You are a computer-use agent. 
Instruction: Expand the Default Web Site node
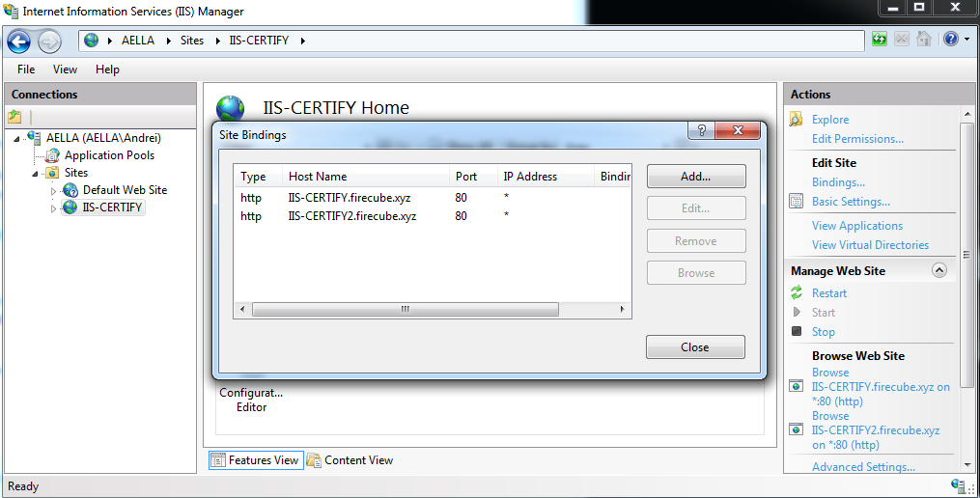pos(54,191)
